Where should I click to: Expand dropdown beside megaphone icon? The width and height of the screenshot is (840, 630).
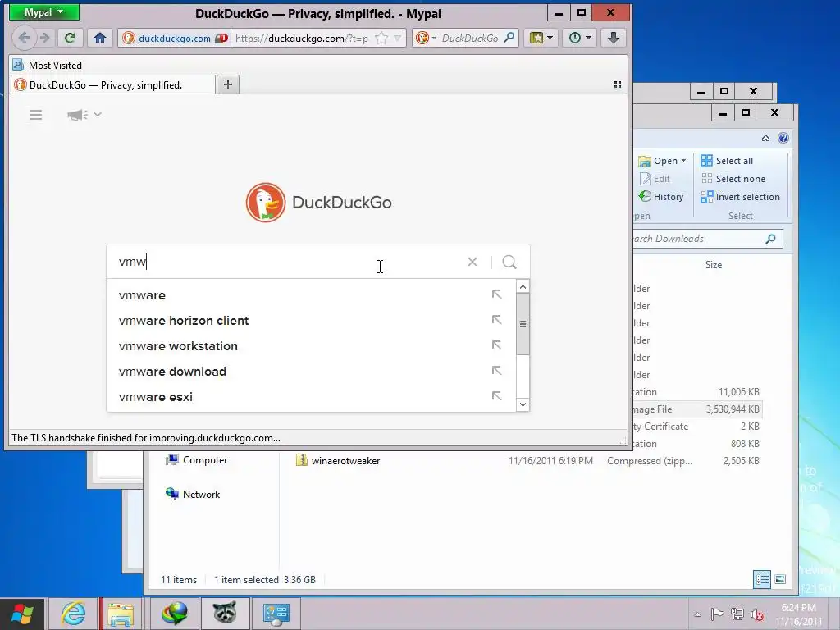tap(98, 114)
